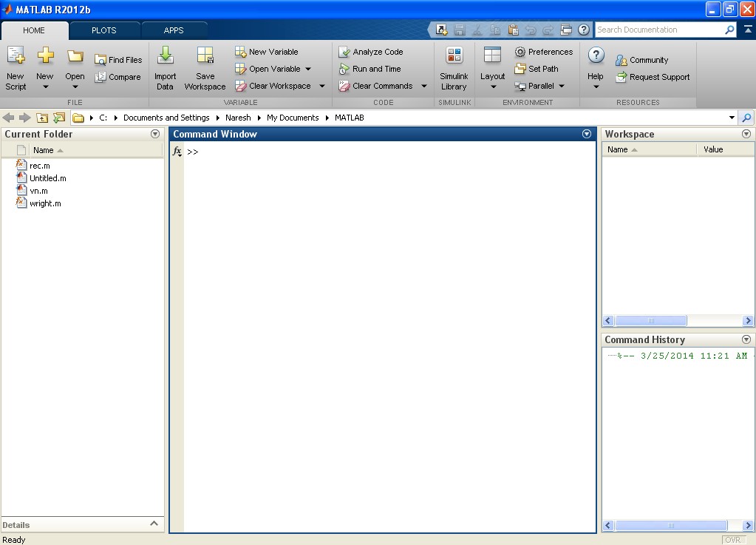Click the MATLAB folder in path
Screen dimensions: 756x545
click(x=349, y=118)
